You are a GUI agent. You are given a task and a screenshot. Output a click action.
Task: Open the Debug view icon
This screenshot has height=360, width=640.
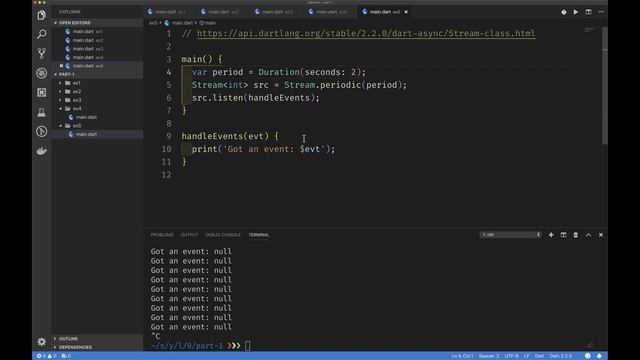click(x=41, y=73)
